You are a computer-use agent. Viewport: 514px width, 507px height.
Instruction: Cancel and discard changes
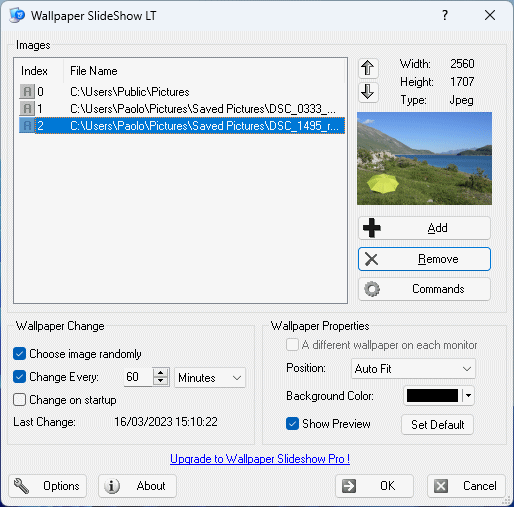point(466,486)
